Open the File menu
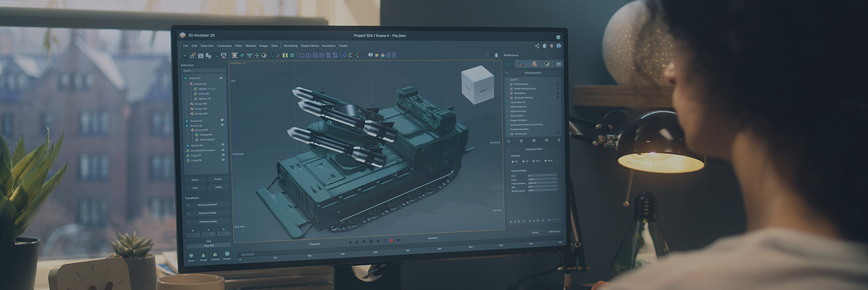This screenshot has width=868, height=290. pos(185,46)
